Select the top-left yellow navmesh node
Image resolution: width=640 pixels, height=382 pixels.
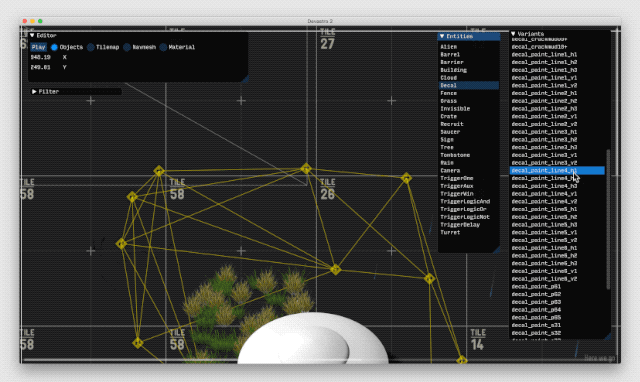[159, 171]
